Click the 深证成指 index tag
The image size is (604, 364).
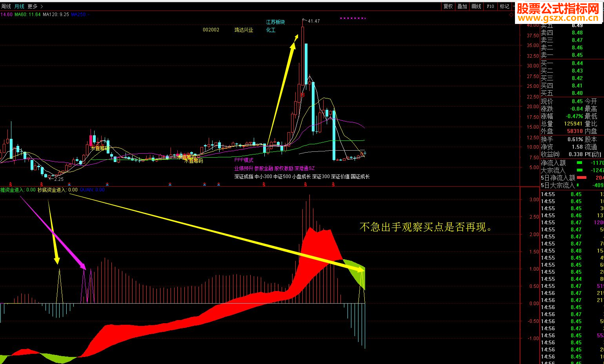244,177
